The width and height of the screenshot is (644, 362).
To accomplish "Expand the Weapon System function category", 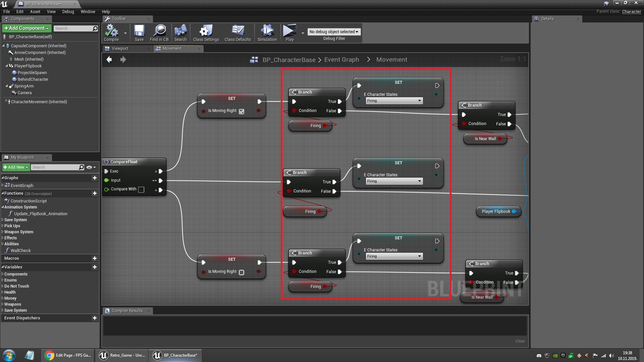I will point(3,232).
